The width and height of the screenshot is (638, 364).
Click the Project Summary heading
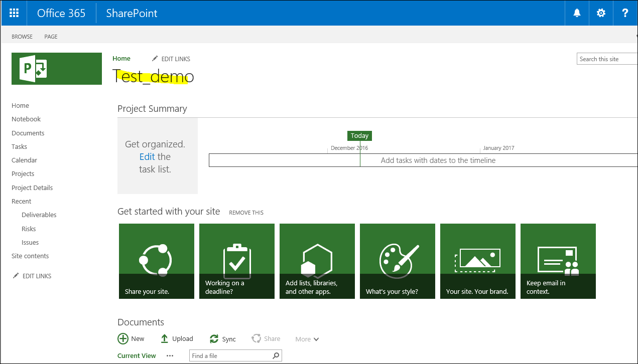coord(152,109)
